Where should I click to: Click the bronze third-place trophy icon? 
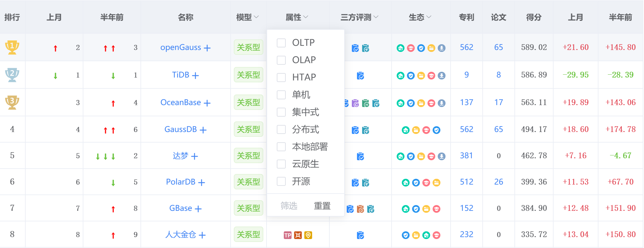pos(12,103)
